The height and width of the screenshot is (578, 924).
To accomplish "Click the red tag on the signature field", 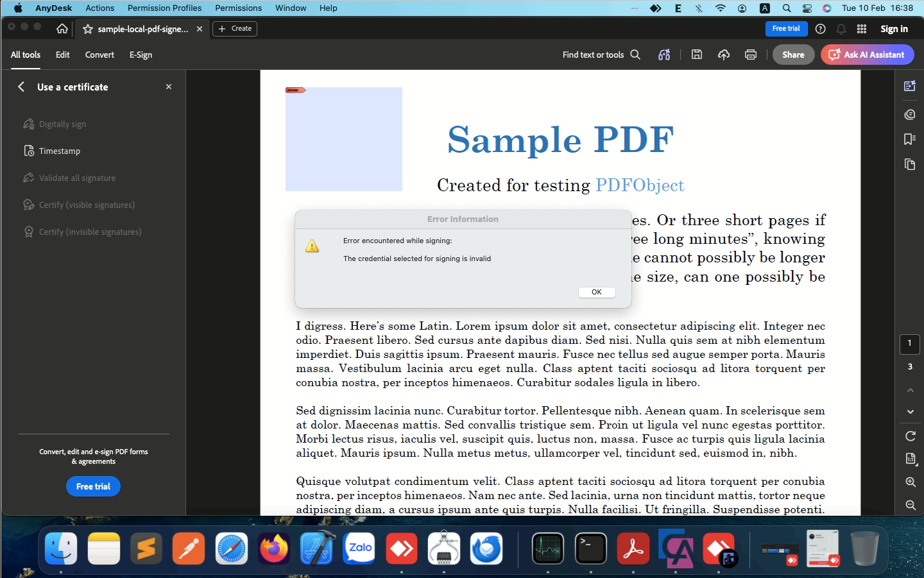I will [x=295, y=90].
